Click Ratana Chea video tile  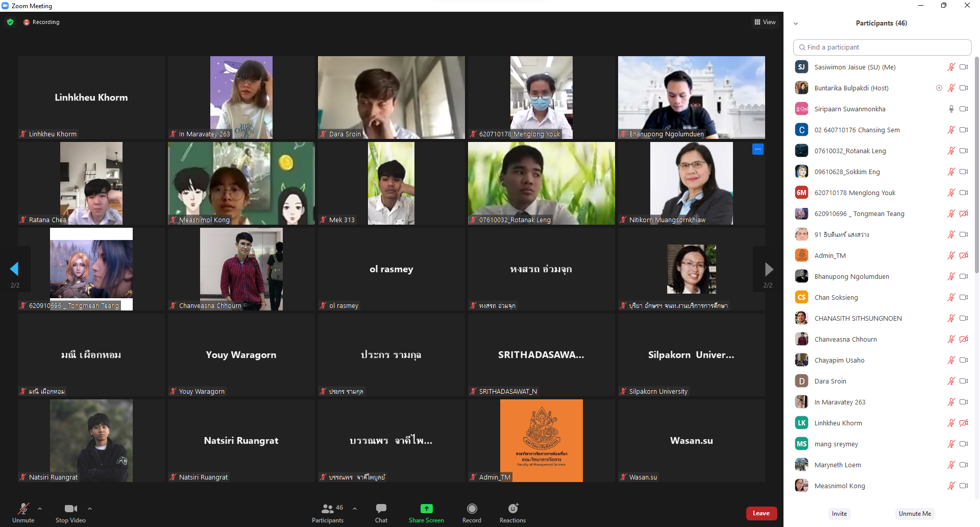[91, 183]
